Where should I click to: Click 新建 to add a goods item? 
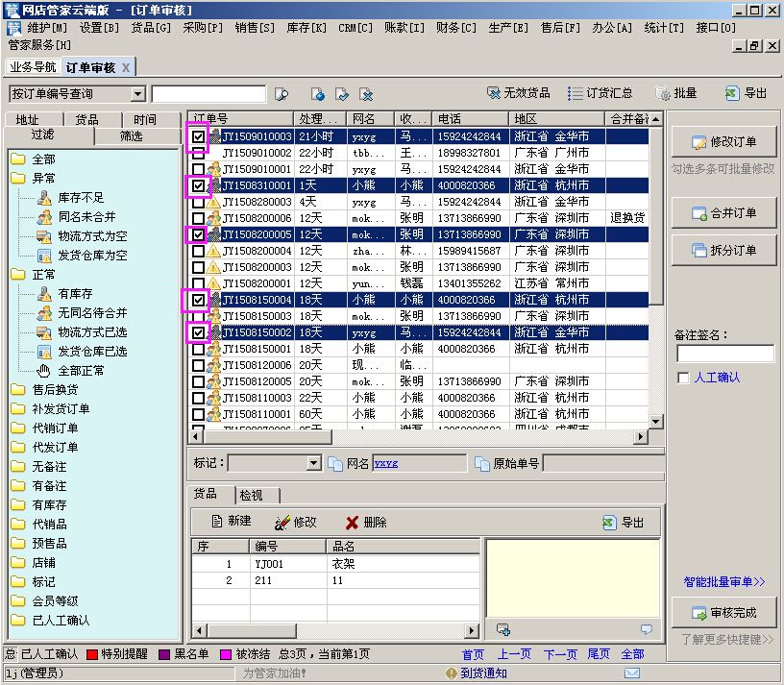(231, 522)
